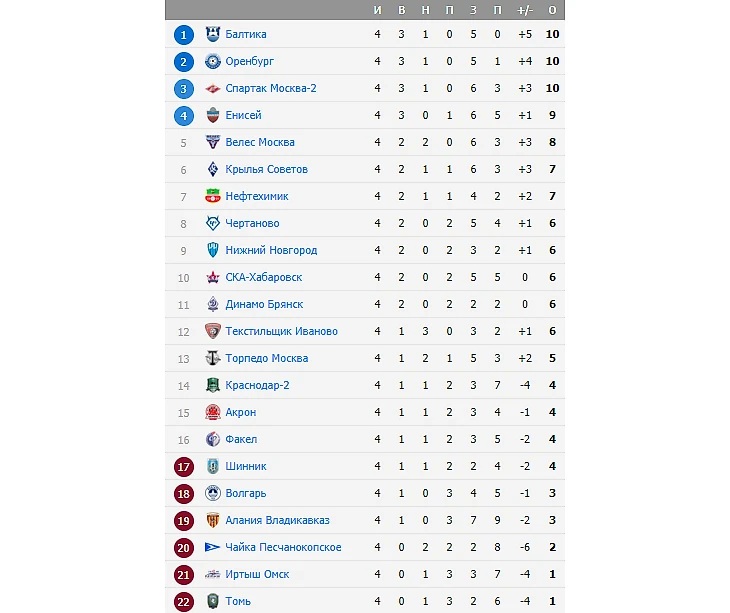
Task: Follow the Нижний Новгород team link
Action: pos(271,250)
